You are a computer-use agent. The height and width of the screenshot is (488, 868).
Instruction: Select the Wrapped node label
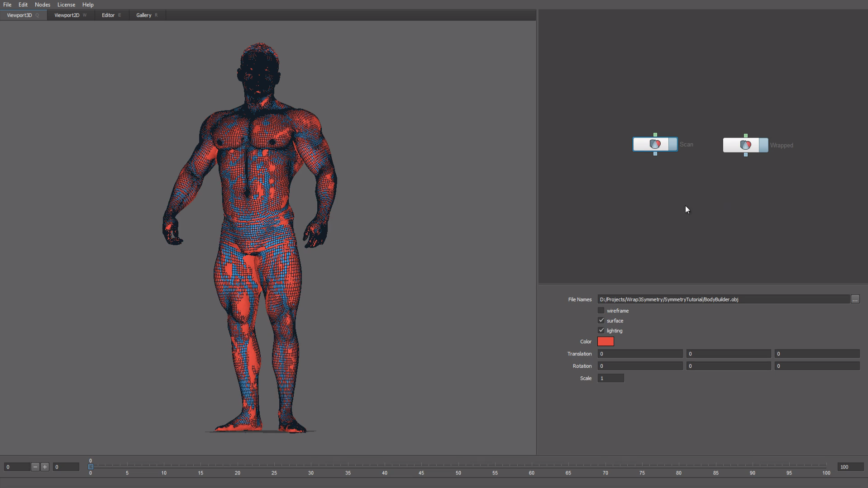tap(782, 145)
